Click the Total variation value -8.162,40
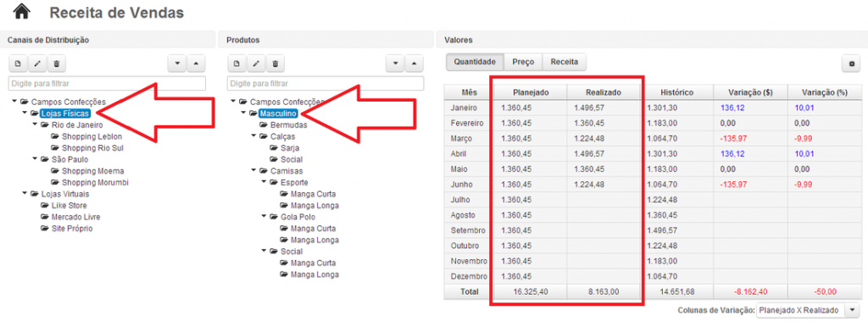868x327 pixels. (750, 291)
